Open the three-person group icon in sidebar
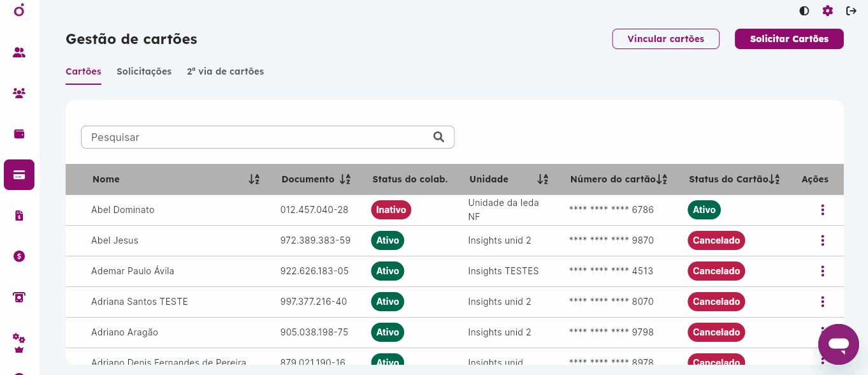This screenshot has height=375, width=868. (x=19, y=93)
